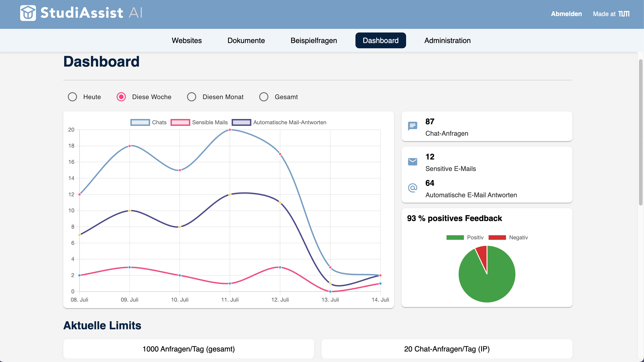Click the Abmelden link

tap(566, 14)
